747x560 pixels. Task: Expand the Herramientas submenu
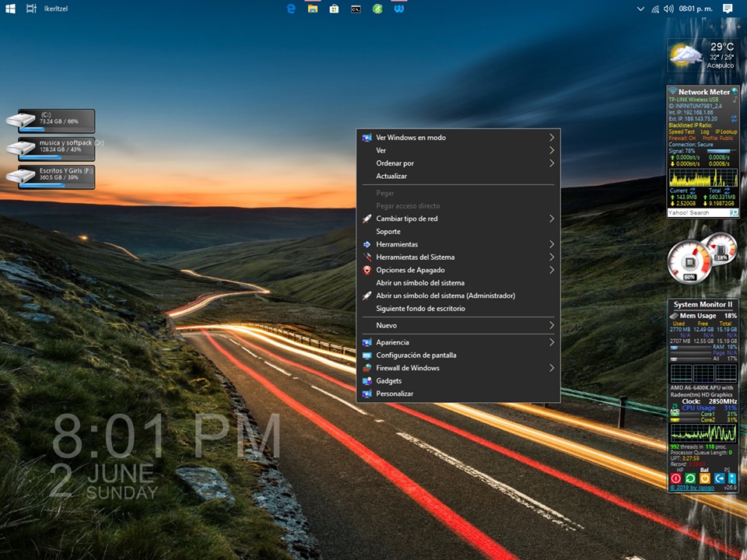(458, 244)
